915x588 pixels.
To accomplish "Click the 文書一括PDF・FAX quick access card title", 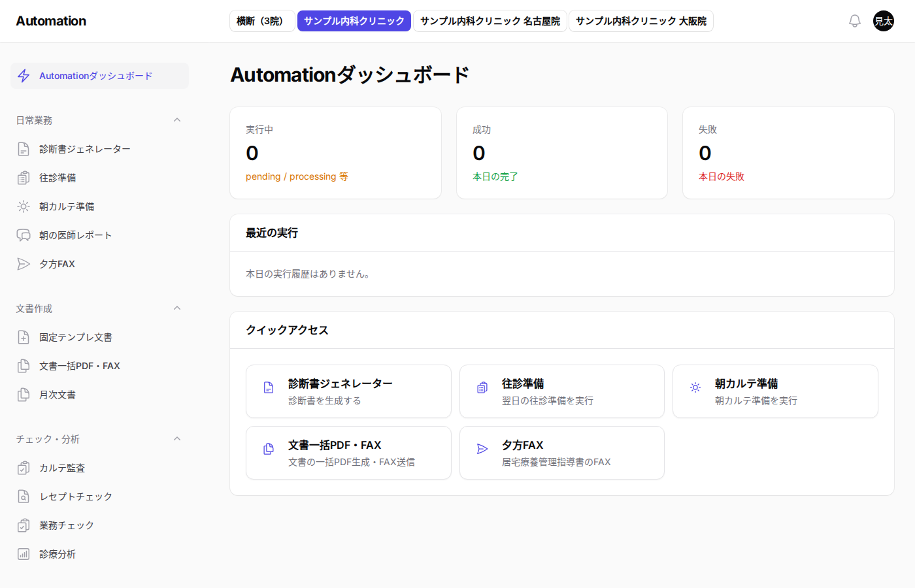I will (x=335, y=445).
